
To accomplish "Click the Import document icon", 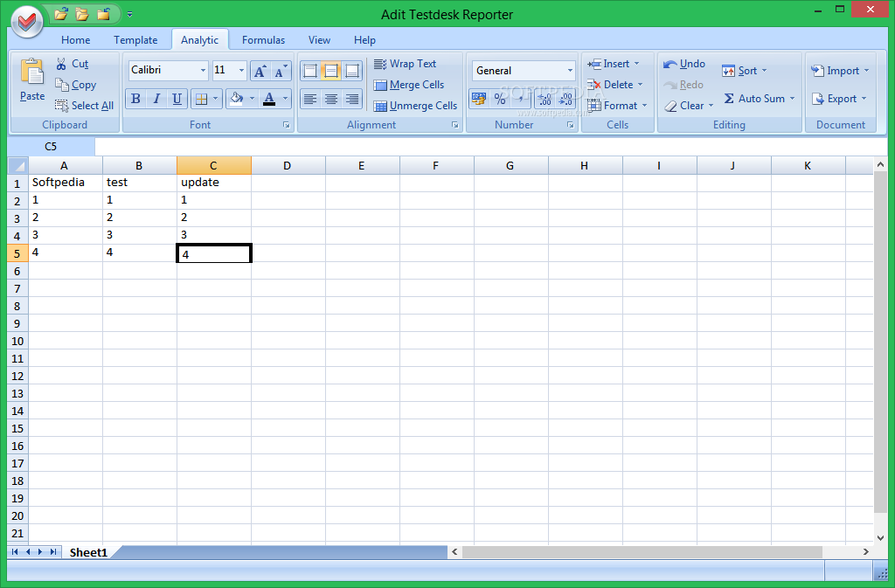I will coord(817,71).
